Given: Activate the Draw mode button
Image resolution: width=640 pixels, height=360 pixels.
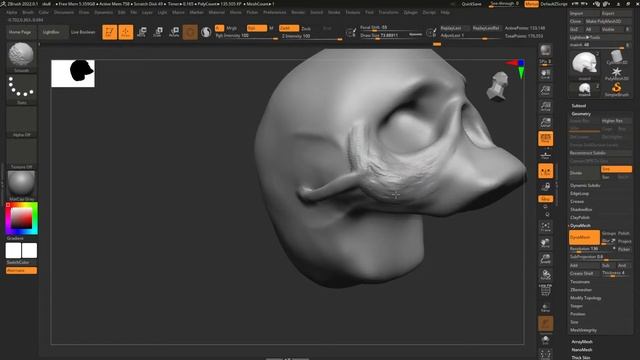Looking at the screenshot, I should [126, 32].
